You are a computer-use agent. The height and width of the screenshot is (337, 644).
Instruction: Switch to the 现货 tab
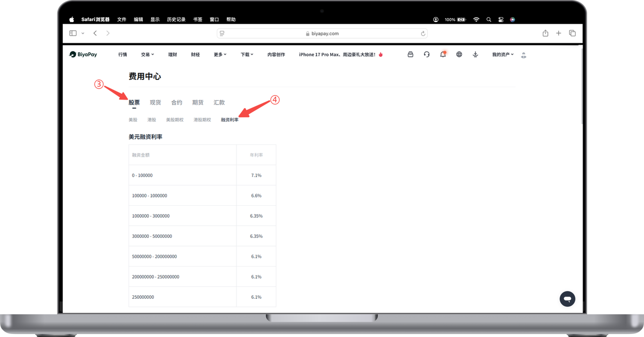coord(155,103)
